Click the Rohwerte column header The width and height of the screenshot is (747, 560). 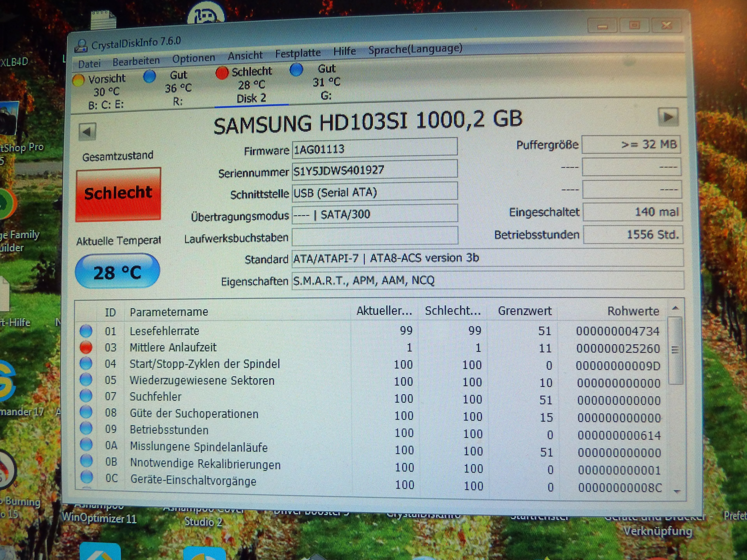pos(633,311)
